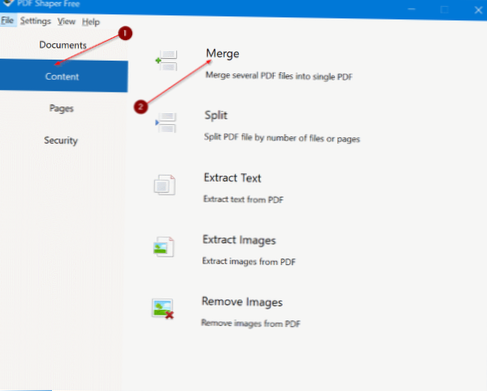This screenshot has width=487, height=391.
Task: Switch to the Documents category
Action: tap(63, 45)
